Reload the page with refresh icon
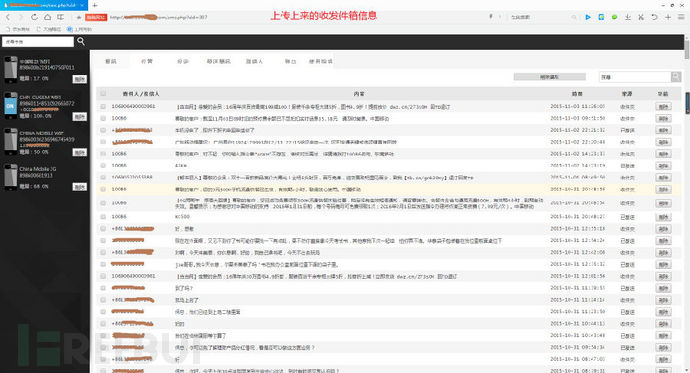The image size is (690, 373). click(x=34, y=17)
